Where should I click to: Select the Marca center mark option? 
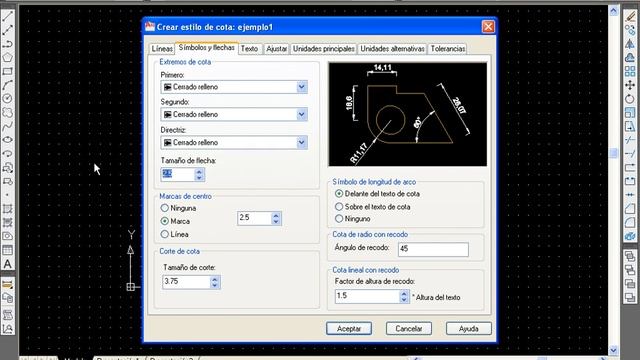(164, 221)
